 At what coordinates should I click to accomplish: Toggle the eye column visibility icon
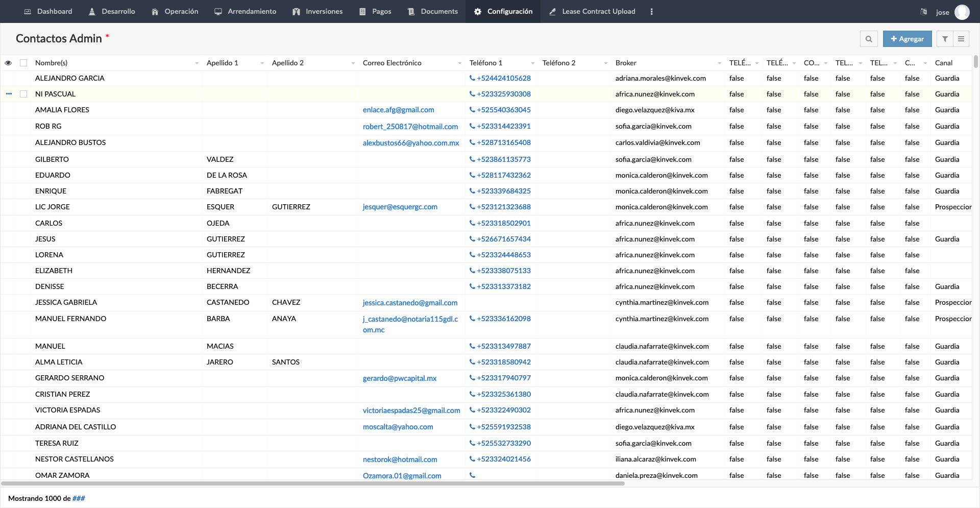coord(8,63)
